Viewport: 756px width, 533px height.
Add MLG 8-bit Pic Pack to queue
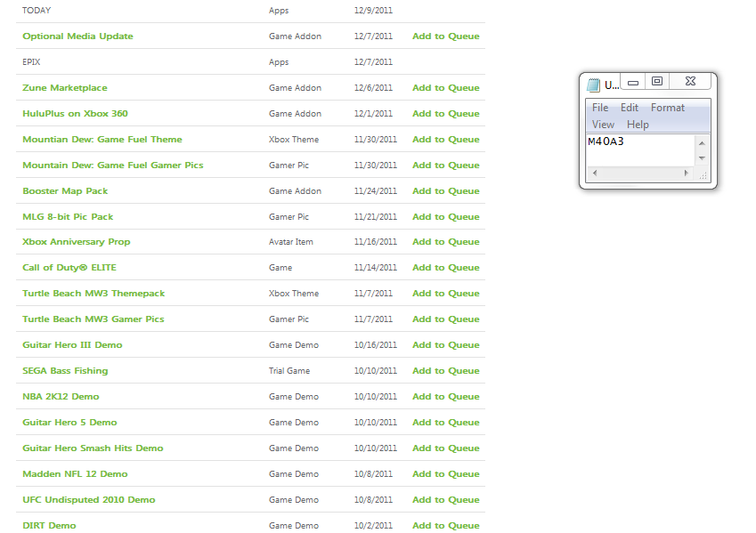point(446,217)
